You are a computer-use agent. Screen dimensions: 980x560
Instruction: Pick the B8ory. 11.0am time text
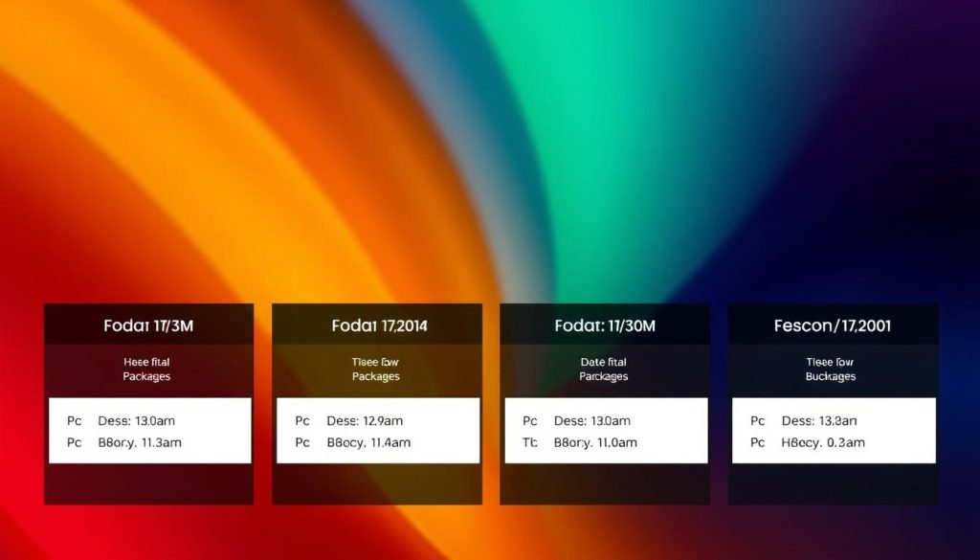pos(596,442)
